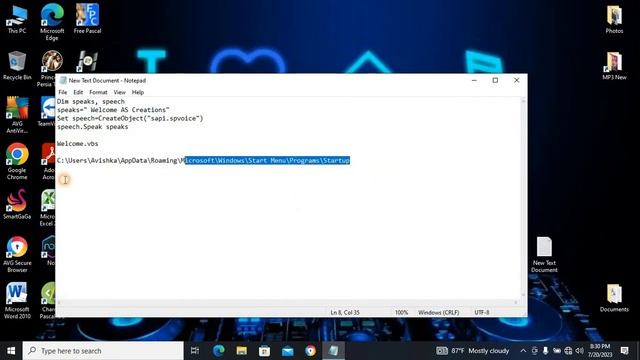Open Microsoft Word 2010 shortcut
This screenshot has height=360, width=640.
tap(17, 301)
